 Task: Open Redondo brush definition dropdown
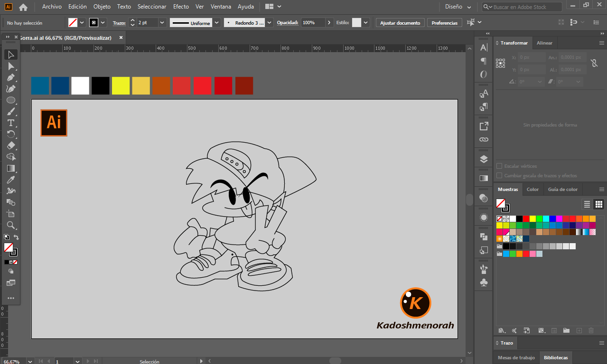[x=270, y=23]
